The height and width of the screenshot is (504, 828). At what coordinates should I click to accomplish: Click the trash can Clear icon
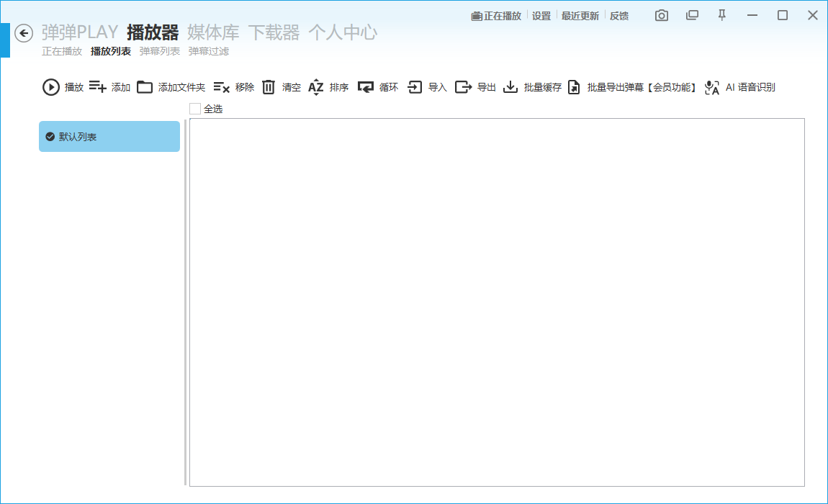269,87
